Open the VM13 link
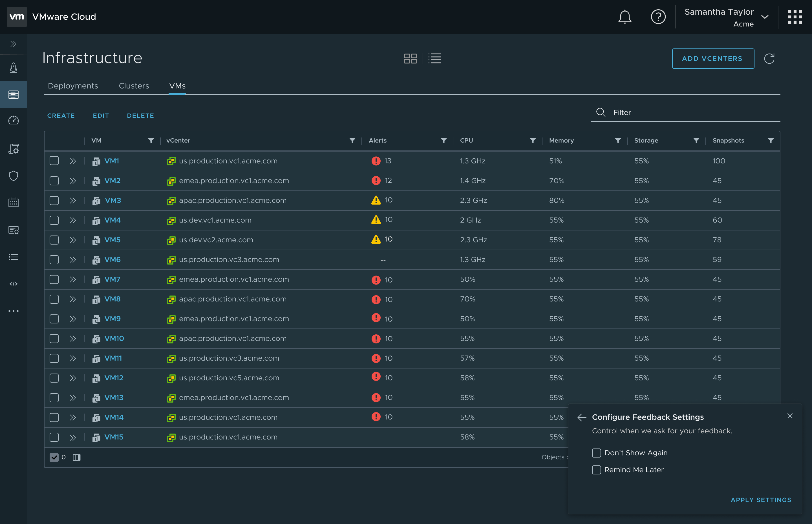The width and height of the screenshot is (812, 524). pos(114,398)
